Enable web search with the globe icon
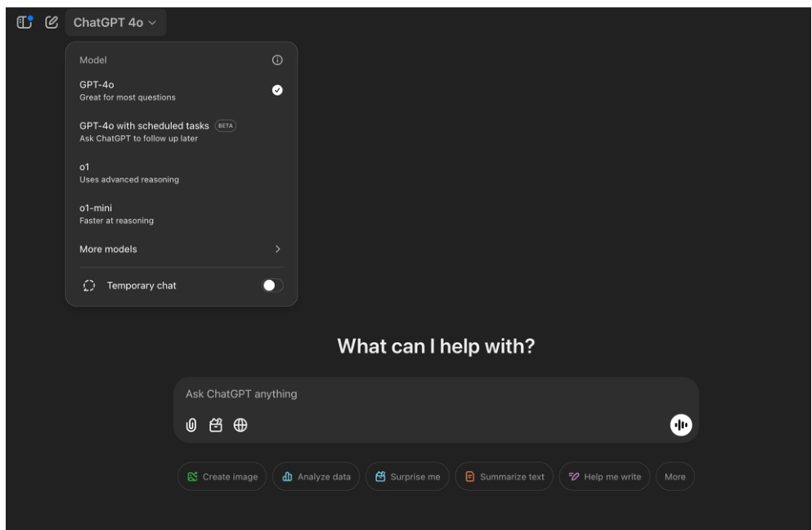The height and width of the screenshot is (530, 812). [x=240, y=425]
